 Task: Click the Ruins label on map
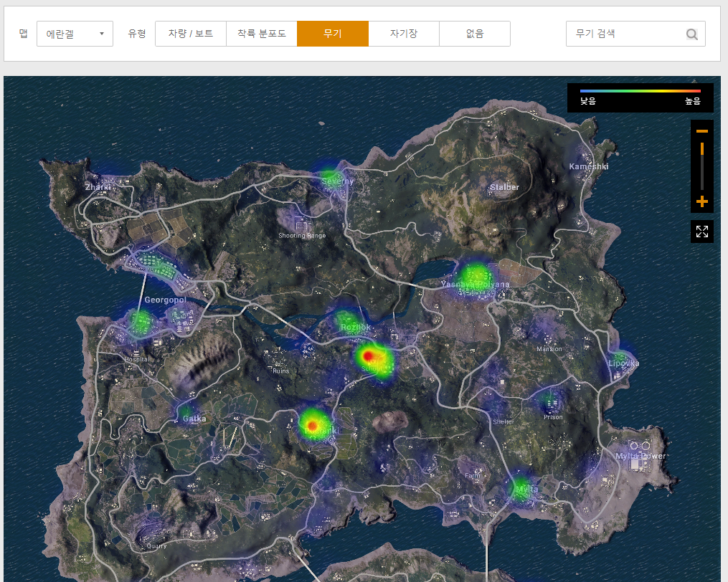[x=281, y=371]
